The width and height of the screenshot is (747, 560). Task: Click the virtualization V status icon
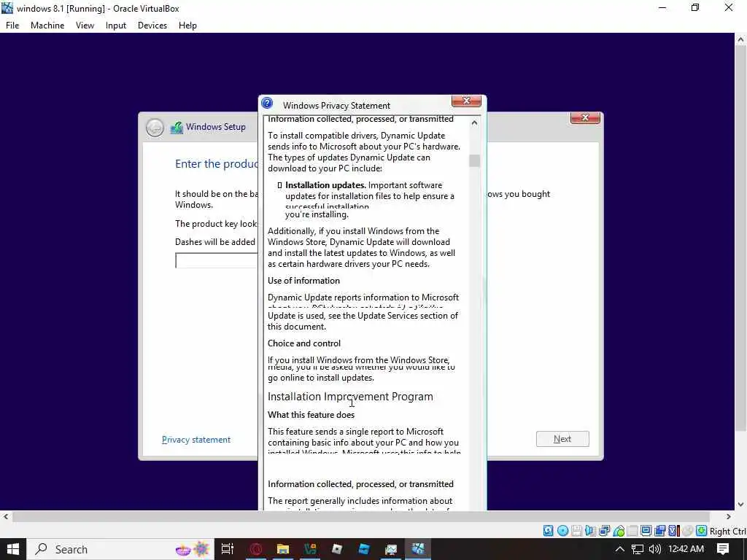click(673, 531)
